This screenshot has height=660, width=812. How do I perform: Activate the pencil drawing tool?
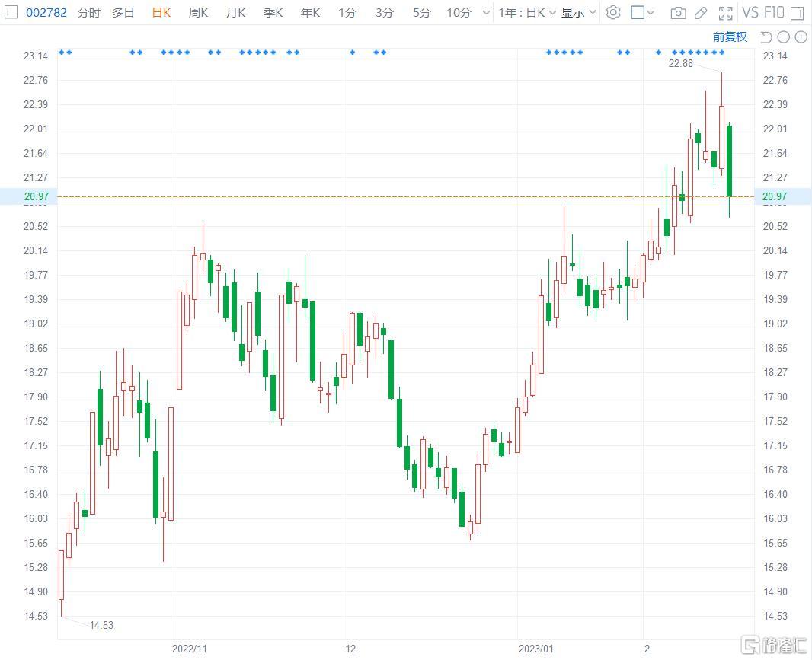(701, 13)
